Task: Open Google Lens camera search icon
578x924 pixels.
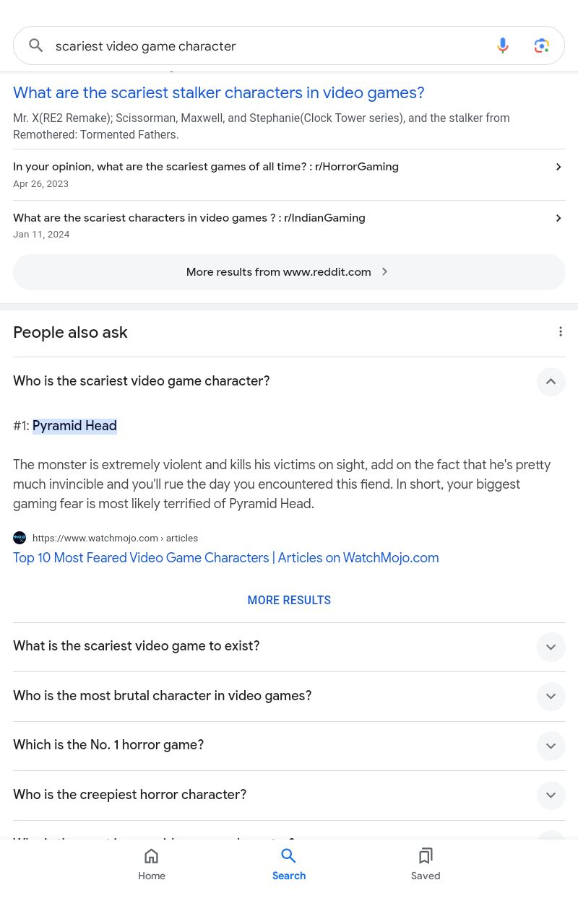Action: coord(542,45)
